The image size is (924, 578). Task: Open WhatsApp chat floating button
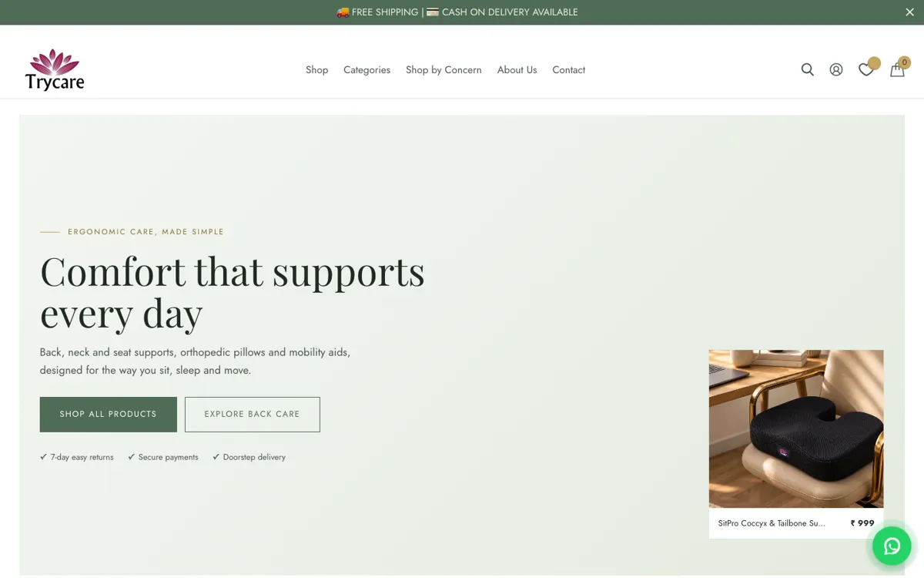(892, 546)
